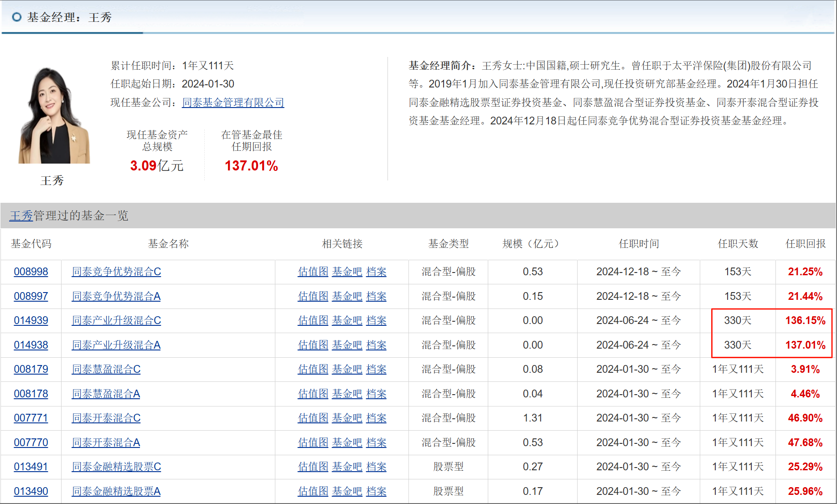Open 档案 for 同泰慧盈混合C

[x=377, y=369]
